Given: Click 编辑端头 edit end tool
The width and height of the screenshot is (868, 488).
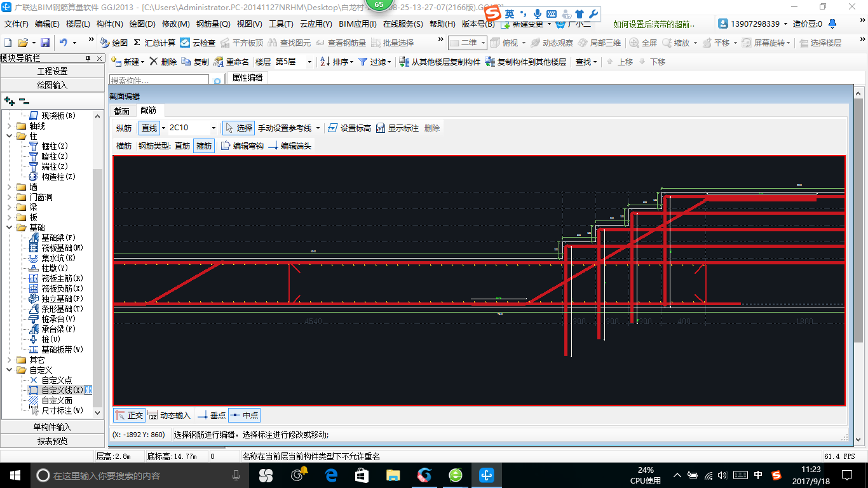Looking at the screenshot, I should coord(290,146).
